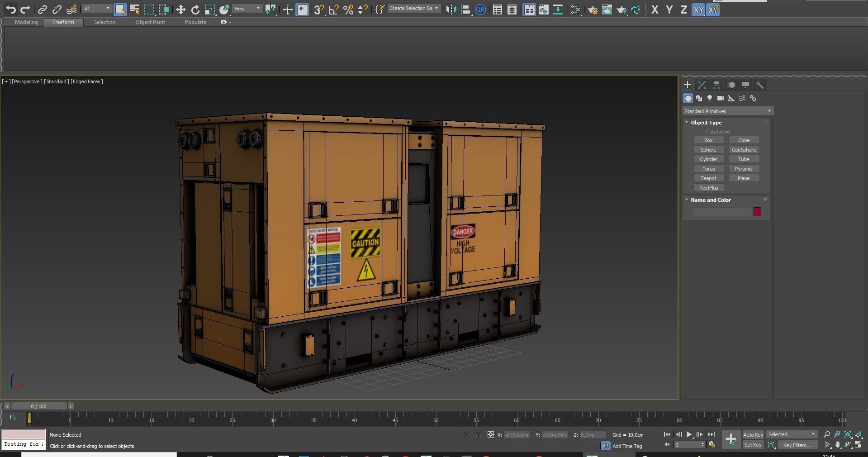Image resolution: width=868 pixels, height=457 pixels.
Task: Undo the last action
Action: (11, 10)
